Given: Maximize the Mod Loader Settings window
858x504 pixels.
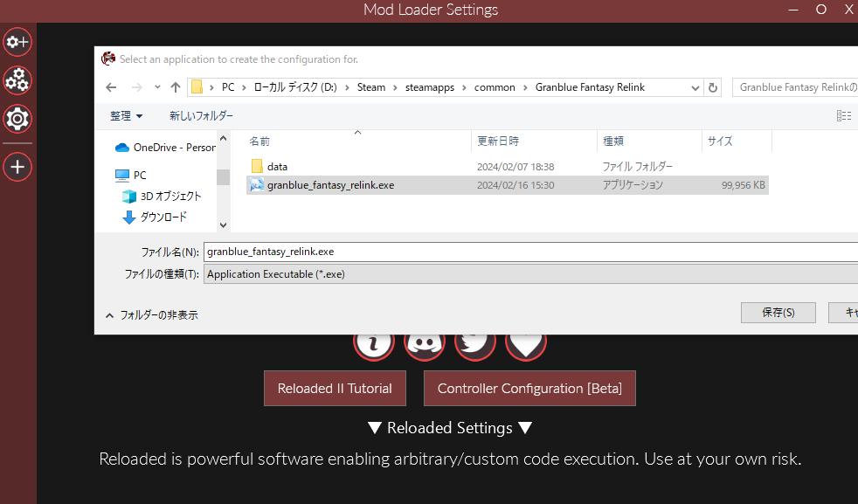Looking at the screenshot, I should (x=820, y=10).
